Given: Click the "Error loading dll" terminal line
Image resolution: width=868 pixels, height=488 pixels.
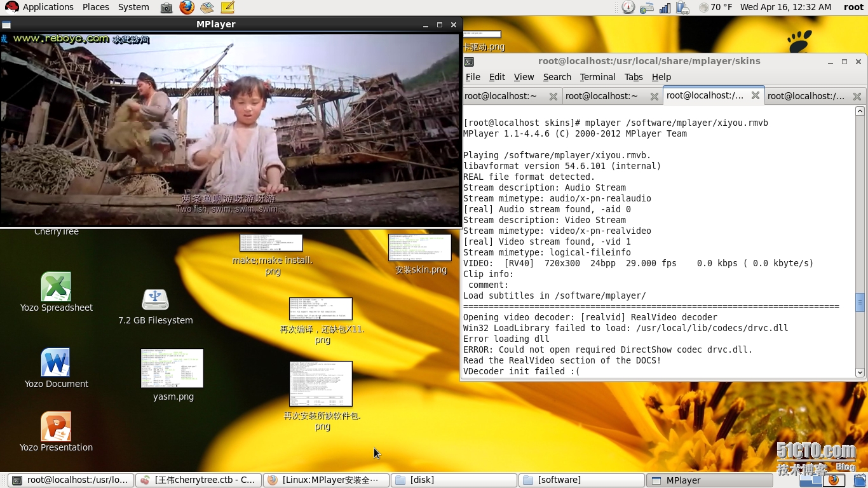Looking at the screenshot, I should [506, 339].
